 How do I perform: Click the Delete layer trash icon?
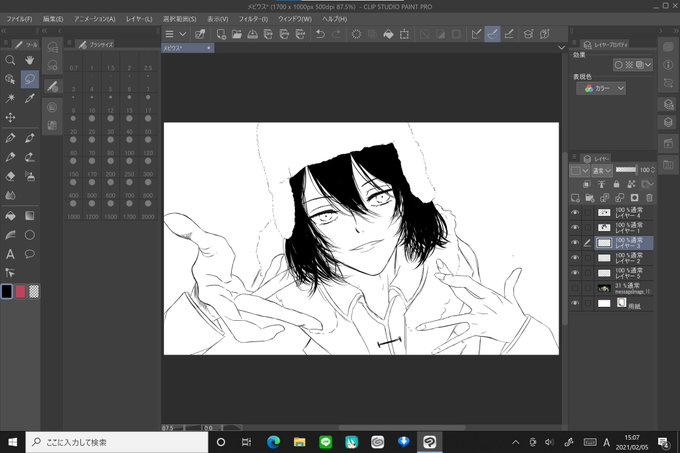point(649,198)
